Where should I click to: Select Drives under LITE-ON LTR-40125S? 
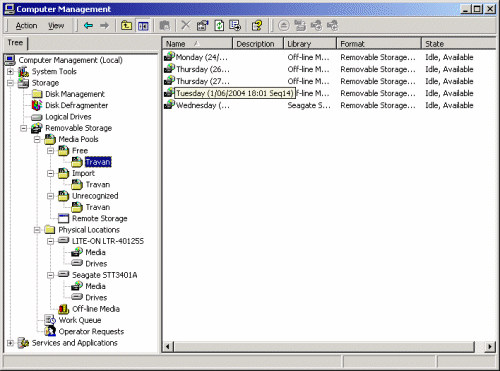click(96, 264)
